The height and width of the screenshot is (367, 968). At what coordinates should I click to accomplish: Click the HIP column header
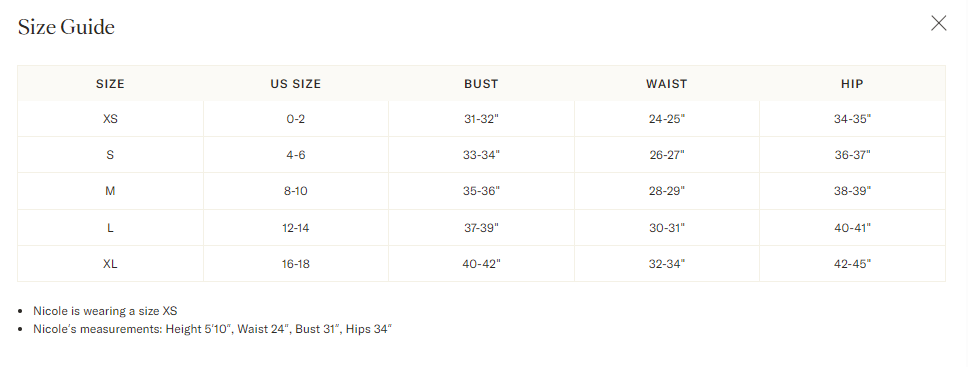[x=852, y=84]
